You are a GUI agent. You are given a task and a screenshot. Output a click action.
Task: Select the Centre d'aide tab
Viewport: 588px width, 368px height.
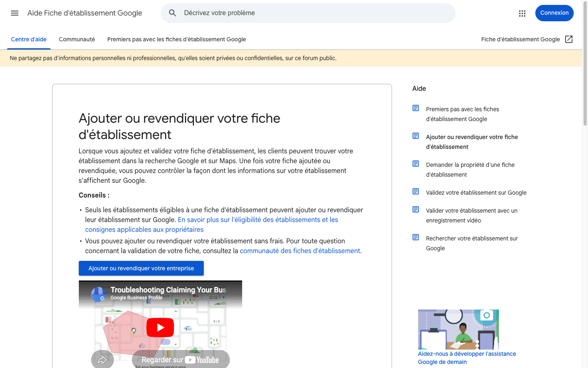(x=29, y=39)
